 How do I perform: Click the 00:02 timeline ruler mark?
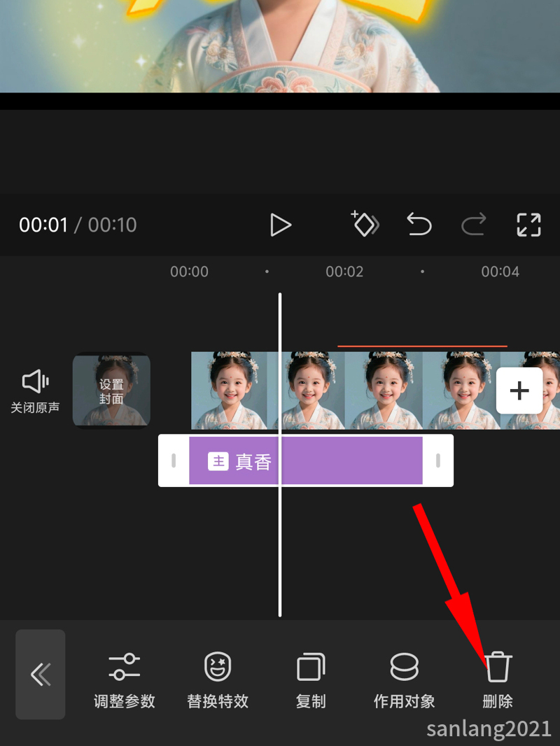point(344,272)
